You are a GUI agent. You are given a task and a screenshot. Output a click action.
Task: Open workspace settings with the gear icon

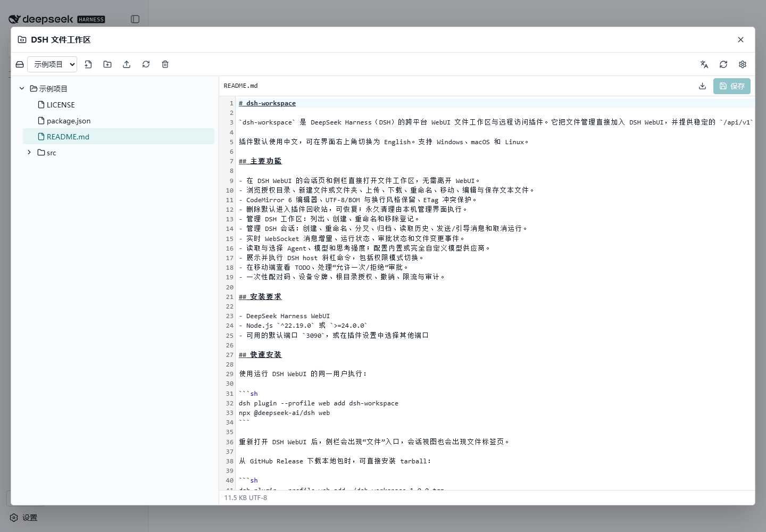click(x=743, y=64)
